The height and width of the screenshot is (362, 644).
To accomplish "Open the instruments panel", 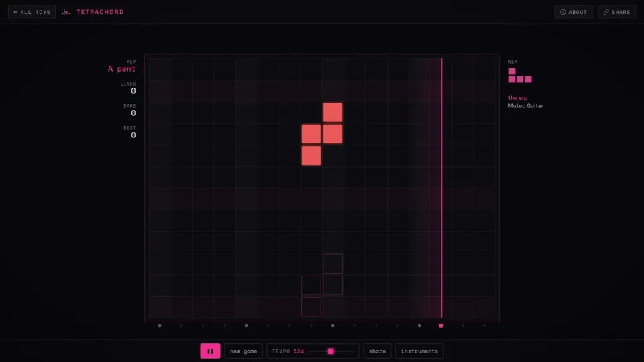I will point(419,351).
